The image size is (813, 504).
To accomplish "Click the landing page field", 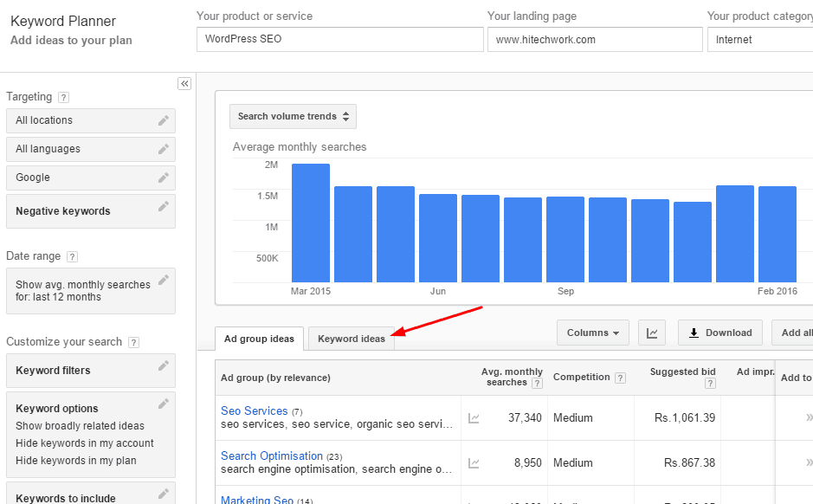I will point(595,40).
